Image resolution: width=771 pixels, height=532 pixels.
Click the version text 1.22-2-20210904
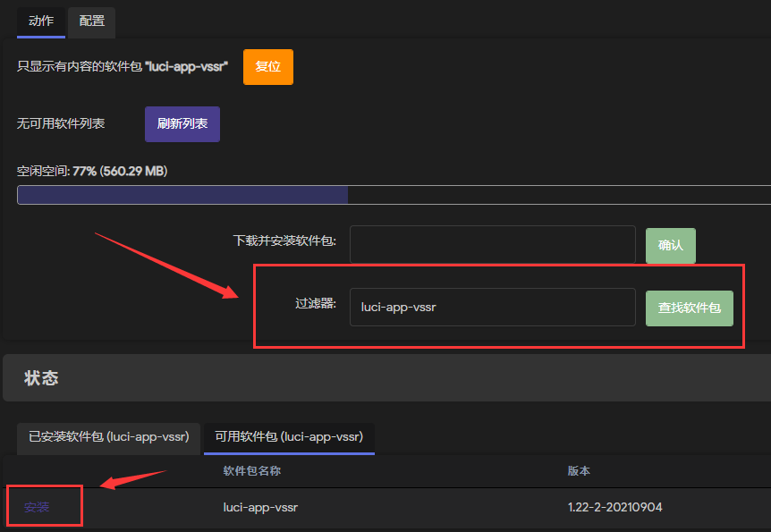(x=615, y=507)
